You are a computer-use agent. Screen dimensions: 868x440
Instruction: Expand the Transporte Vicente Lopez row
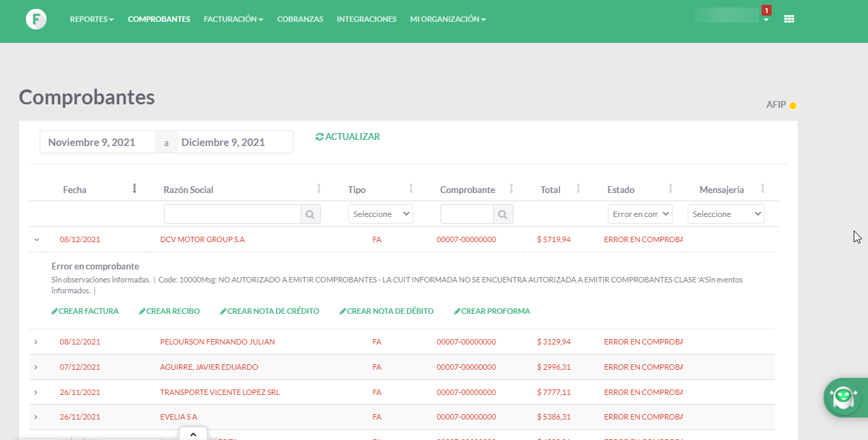[x=36, y=392]
